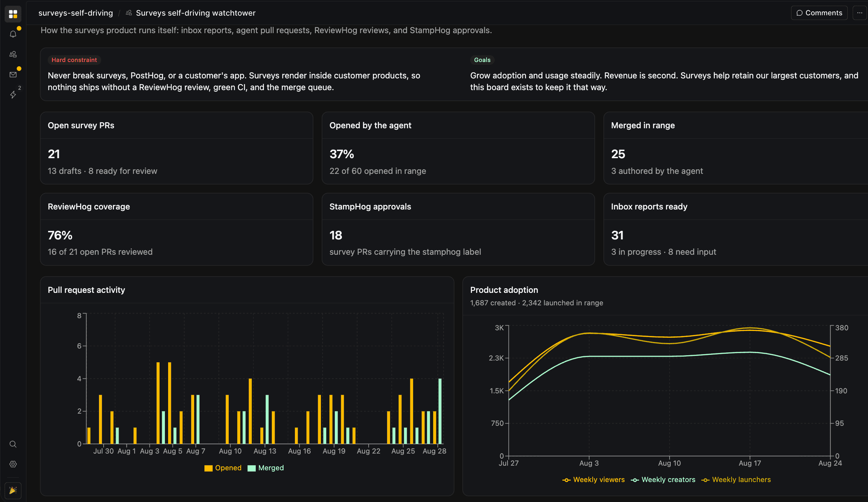Open the people icon in left sidebar
868x502 pixels.
[x=13, y=54]
